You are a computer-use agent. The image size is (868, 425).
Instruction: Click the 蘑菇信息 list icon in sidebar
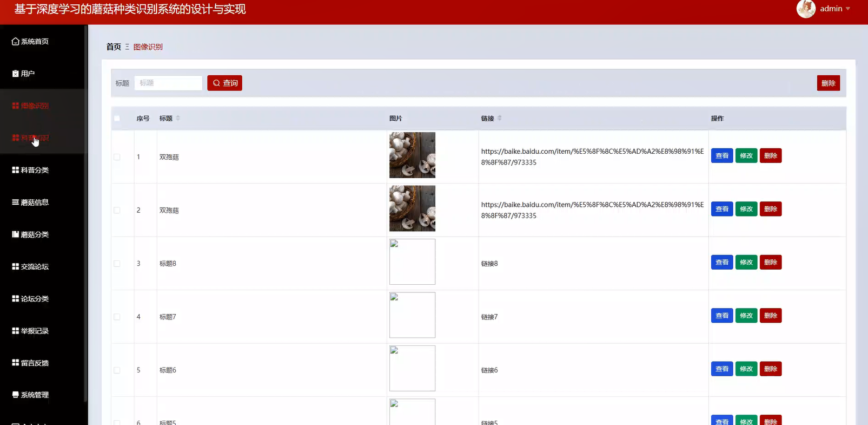(x=15, y=202)
